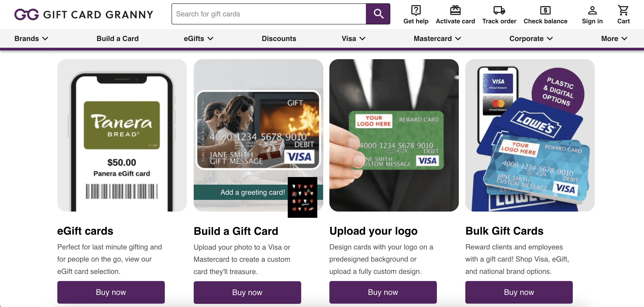
Task: View the shopping Cart icon
Action: (623, 11)
